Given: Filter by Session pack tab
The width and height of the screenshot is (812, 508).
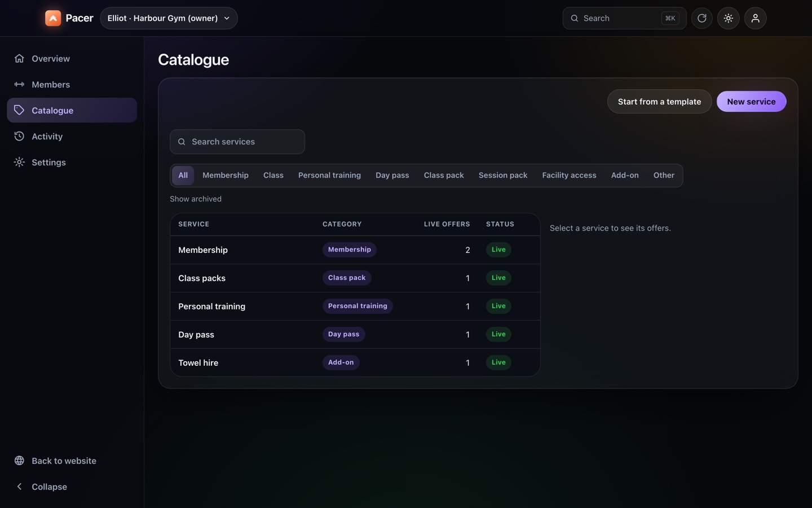Looking at the screenshot, I should pos(503,176).
